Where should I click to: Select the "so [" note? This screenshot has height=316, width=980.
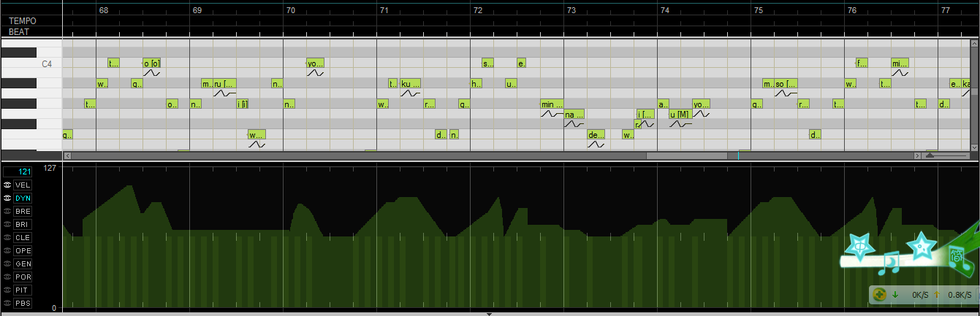pos(786,84)
